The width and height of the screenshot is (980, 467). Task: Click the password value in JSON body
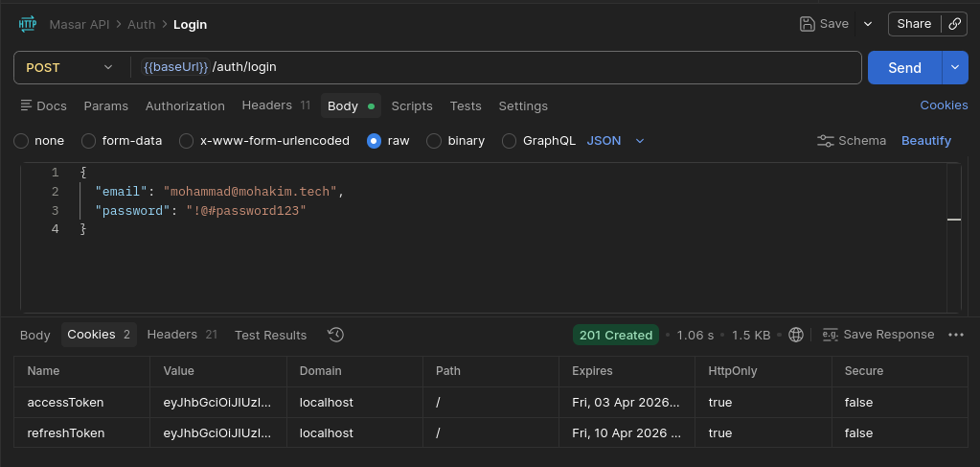(x=246, y=211)
